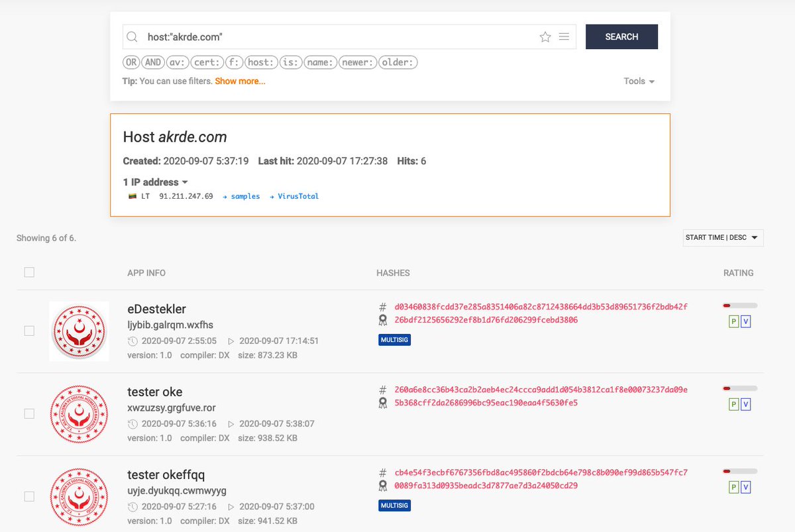Open the tester okeffqq app title
The image size is (795, 532).
click(x=166, y=474)
